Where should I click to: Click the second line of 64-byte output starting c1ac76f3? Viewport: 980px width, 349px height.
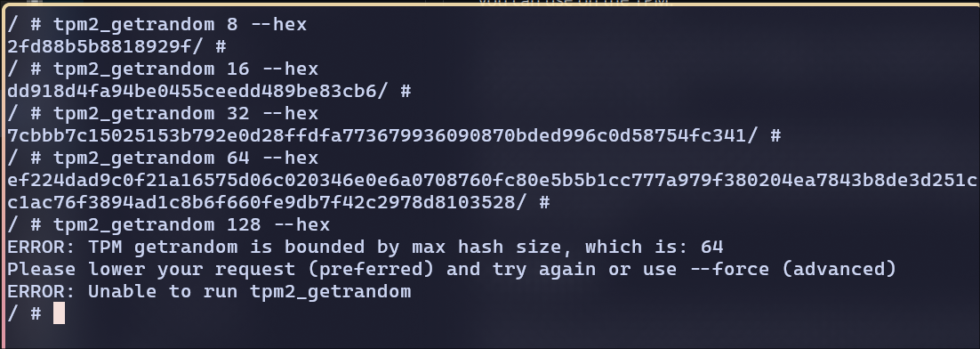(261, 202)
